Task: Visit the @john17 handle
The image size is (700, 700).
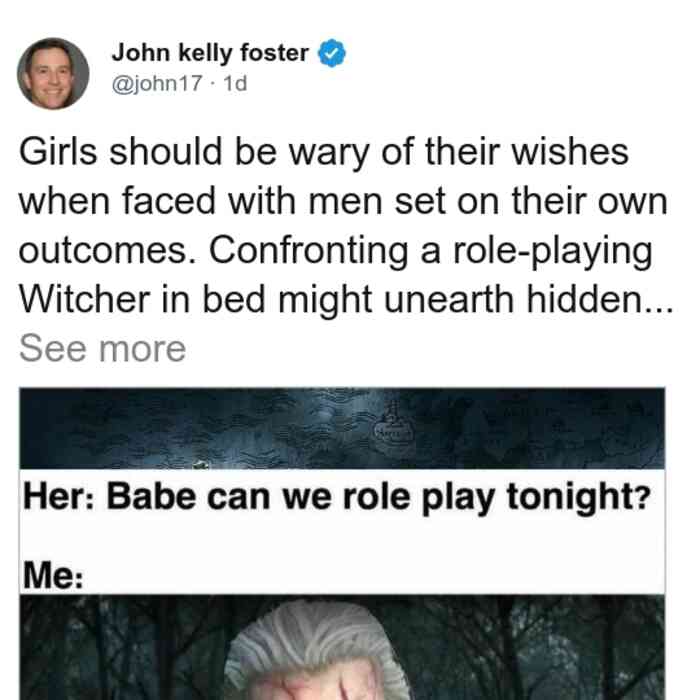Action: pos(157,83)
